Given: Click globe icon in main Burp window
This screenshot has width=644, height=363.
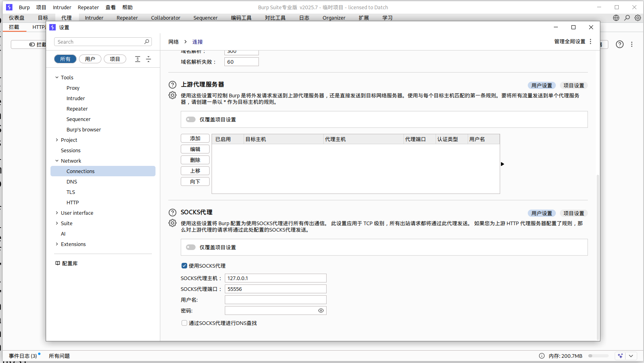Looking at the screenshot, I should [616, 18].
